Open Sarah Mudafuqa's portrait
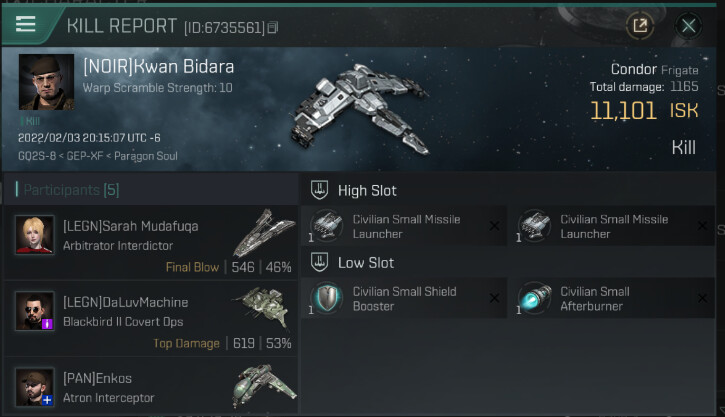This screenshot has width=725, height=417. [x=35, y=234]
